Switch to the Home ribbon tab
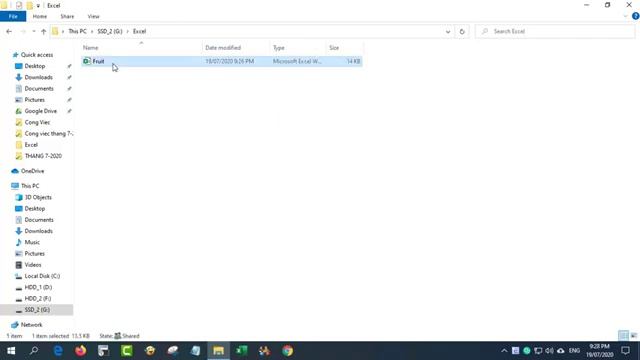 [x=40, y=16]
